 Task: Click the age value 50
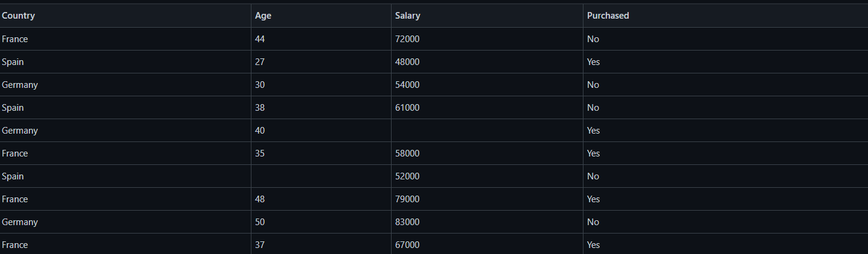pyautogui.click(x=260, y=222)
